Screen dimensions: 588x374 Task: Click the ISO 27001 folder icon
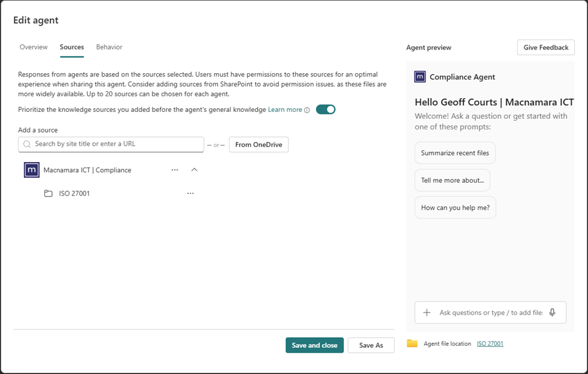click(48, 193)
